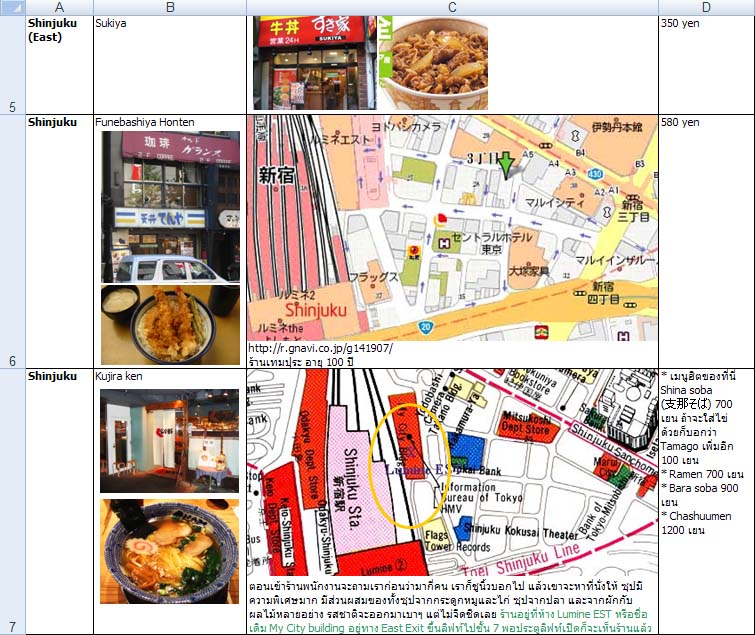Screen dimensions: 755x635
Task: Click the green Thai text mentioning Lumine EST
Action: [450, 621]
